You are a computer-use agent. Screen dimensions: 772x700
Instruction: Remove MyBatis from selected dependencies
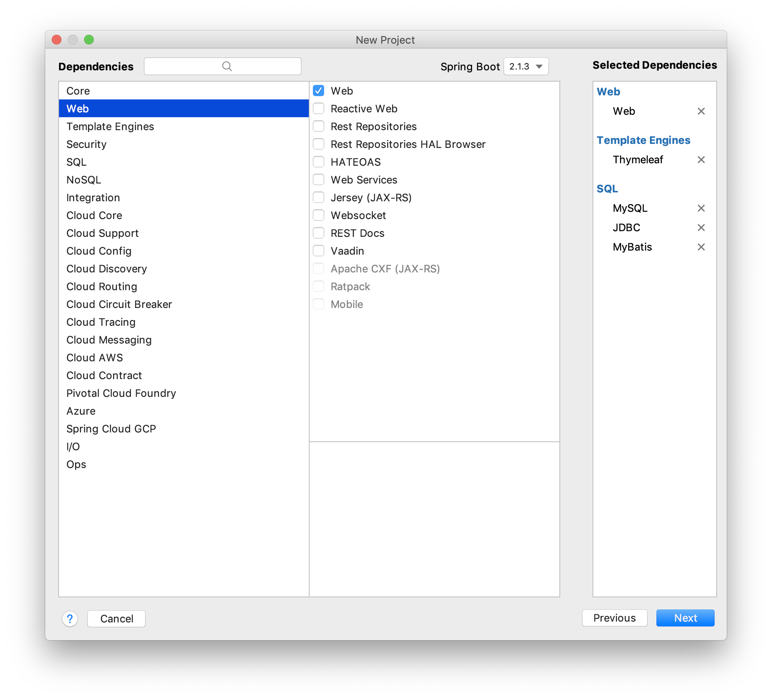pyautogui.click(x=701, y=247)
